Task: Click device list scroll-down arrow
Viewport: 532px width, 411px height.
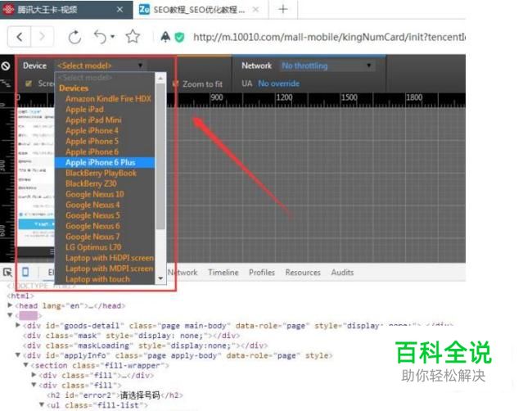Action: 160,278
